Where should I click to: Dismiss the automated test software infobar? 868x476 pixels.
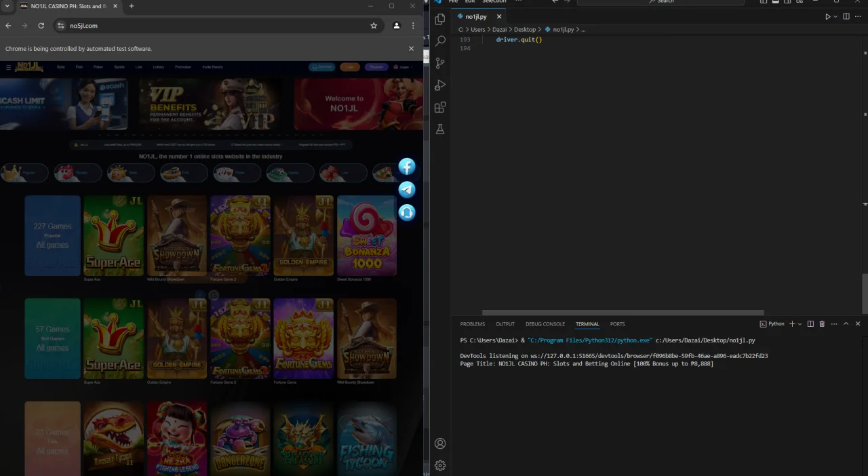(411, 49)
